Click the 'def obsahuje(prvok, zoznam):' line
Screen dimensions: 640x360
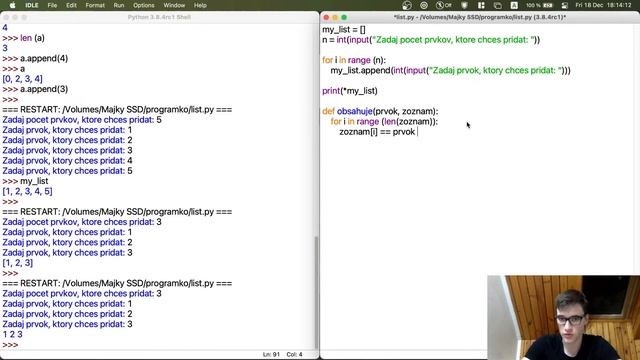coord(380,111)
